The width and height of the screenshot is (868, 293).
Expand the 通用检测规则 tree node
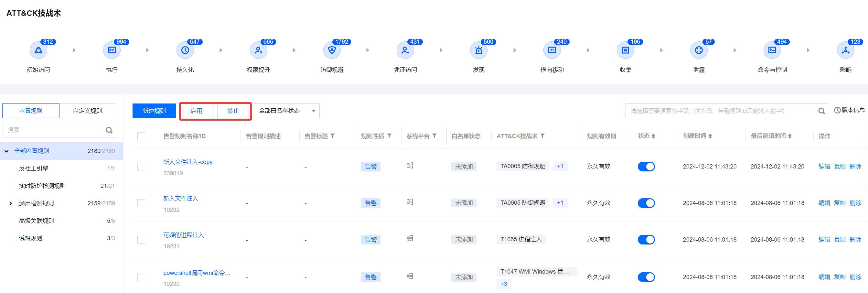pyautogui.click(x=10, y=203)
